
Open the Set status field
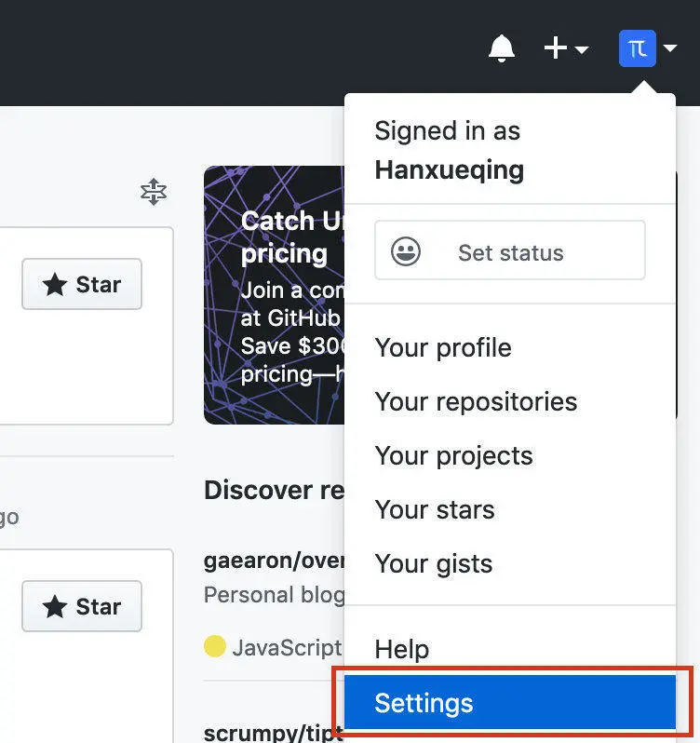click(x=510, y=251)
